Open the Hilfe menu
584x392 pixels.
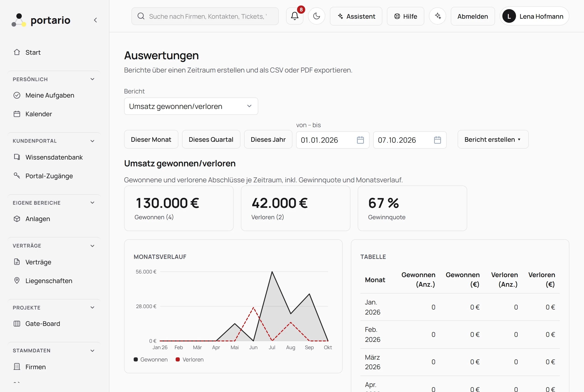tap(405, 16)
